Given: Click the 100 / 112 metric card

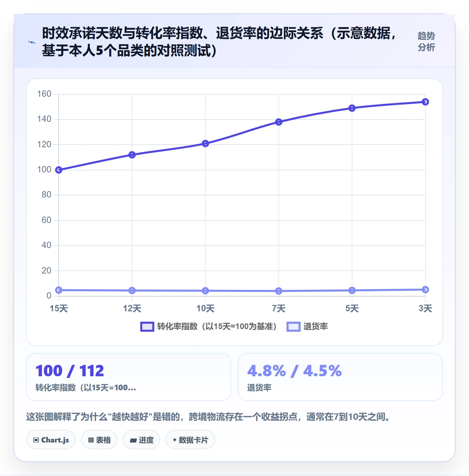Looking at the screenshot, I should click(129, 377).
